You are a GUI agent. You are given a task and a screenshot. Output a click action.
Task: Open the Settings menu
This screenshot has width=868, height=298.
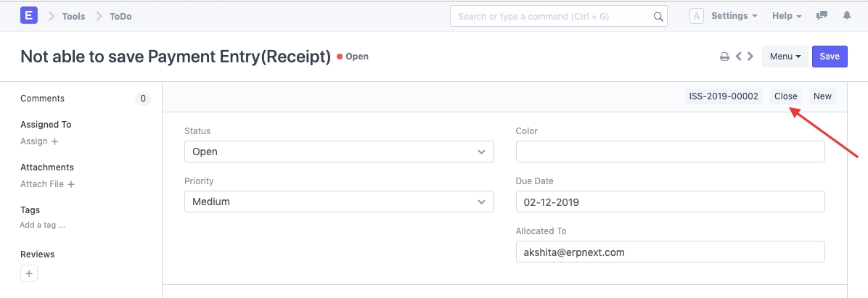pyautogui.click(x=734, y=16)
